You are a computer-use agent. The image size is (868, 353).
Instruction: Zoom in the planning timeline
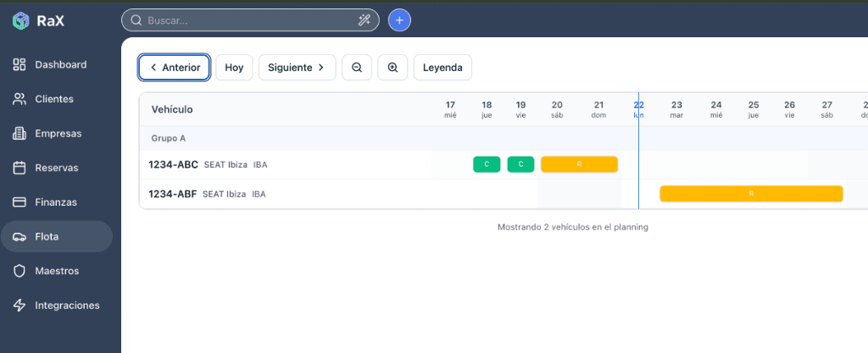(392, 68)
